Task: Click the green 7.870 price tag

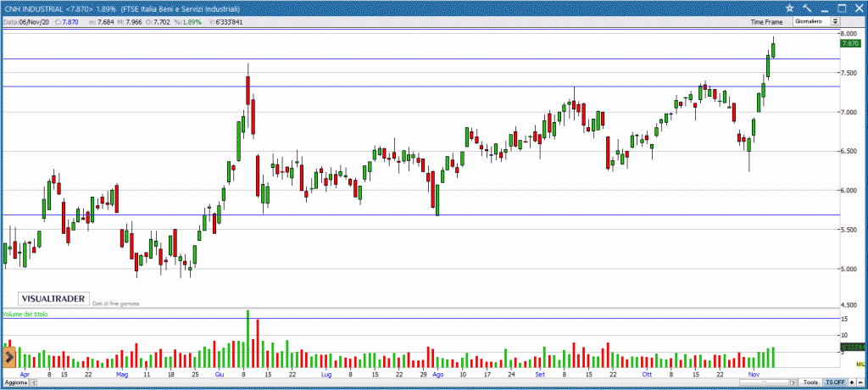Action: click(849, 43)
